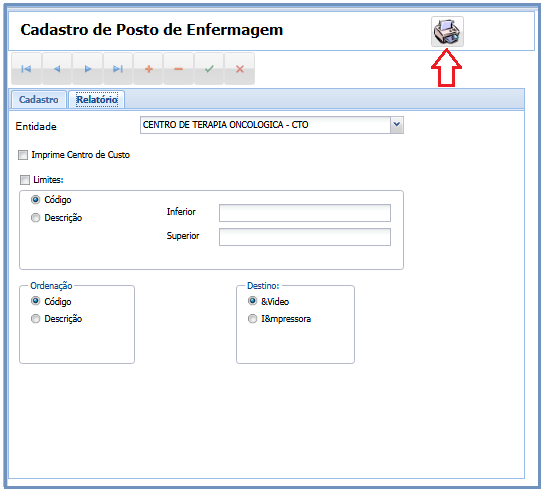Delete record with minus icon

coord(179,69)
